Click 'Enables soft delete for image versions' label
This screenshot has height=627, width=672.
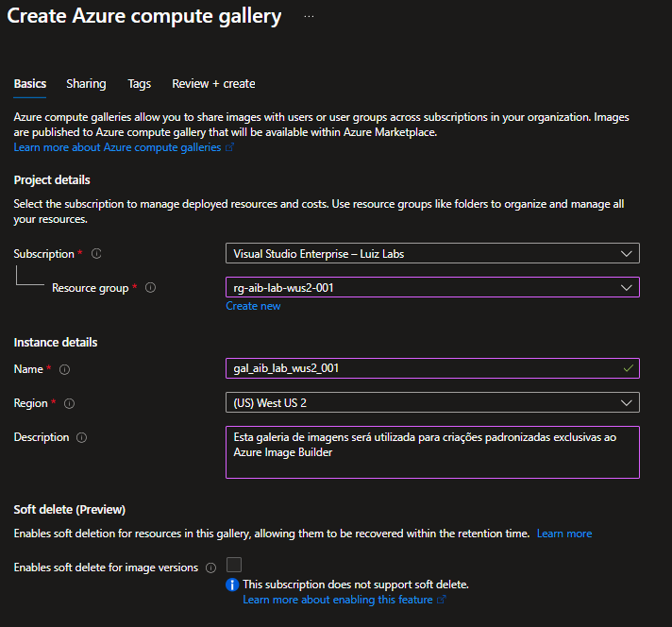[106, 568]
